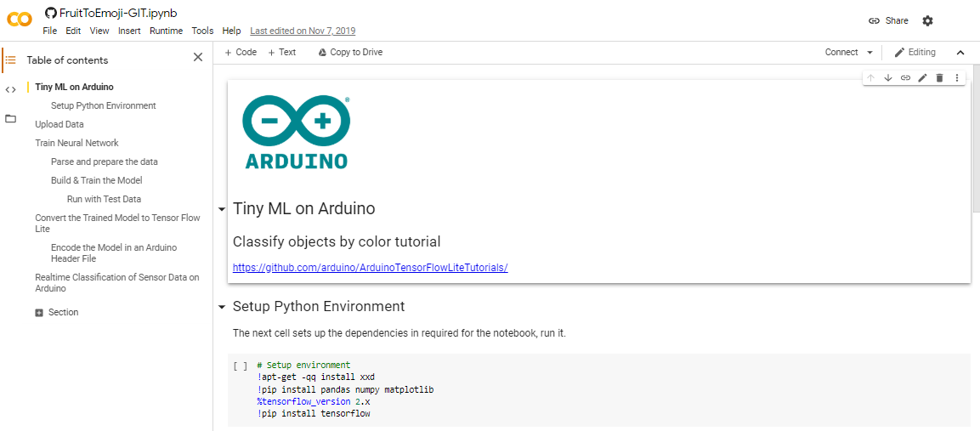
Task: Go to Convert the Trained Model entry
Action: click(x=117, y=224)
